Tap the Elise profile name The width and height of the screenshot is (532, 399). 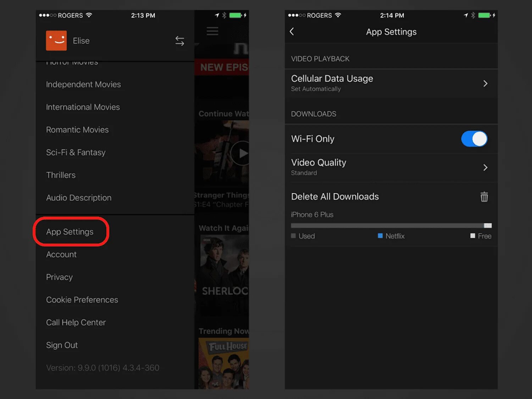tap(81, 41)
